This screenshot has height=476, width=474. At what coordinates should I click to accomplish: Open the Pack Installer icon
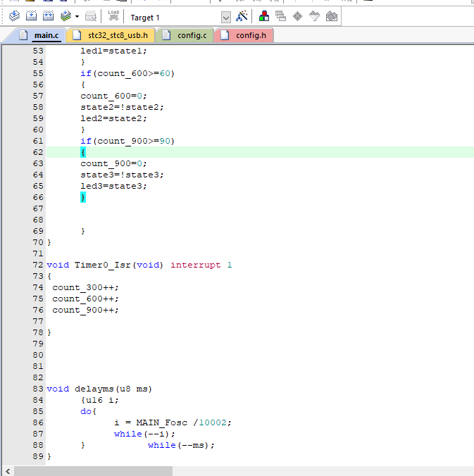click(x=332, y=16)
